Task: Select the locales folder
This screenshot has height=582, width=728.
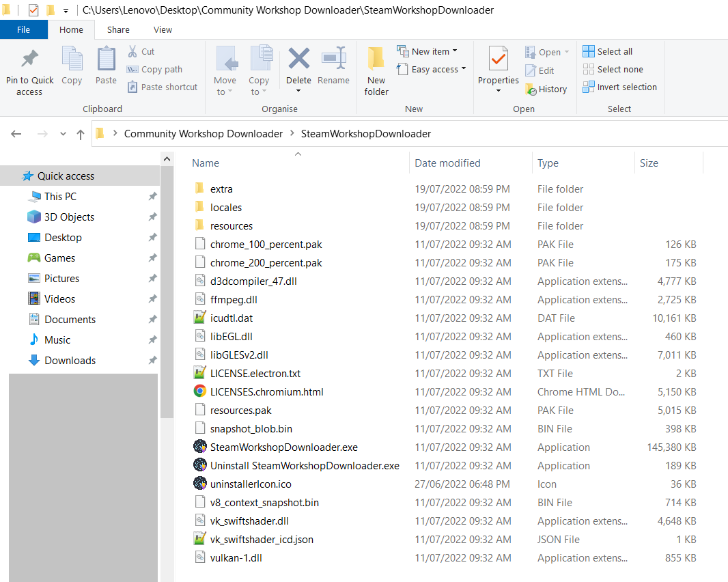Action: point(225,207)
